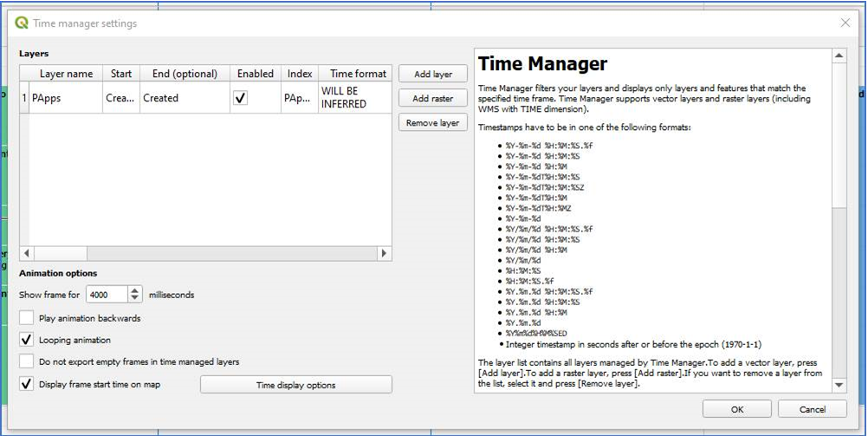Viewport: 868px width, 436px height.
Task: Click the layers table horizontal scrollbar thumb
Action: coord(60,253)
